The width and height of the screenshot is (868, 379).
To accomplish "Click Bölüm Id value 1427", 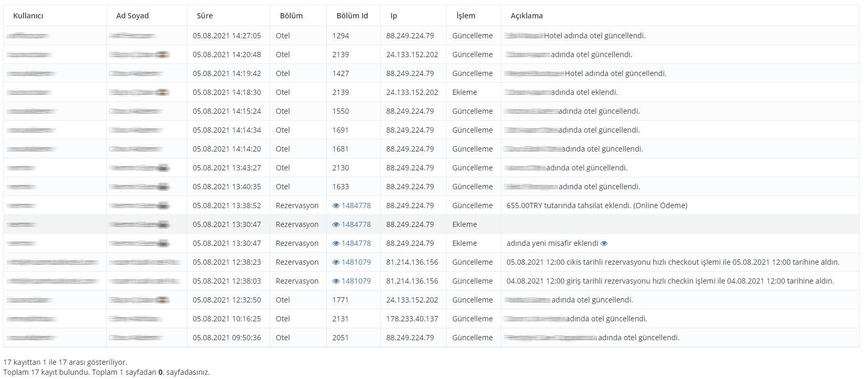I will tap(340, 73).
